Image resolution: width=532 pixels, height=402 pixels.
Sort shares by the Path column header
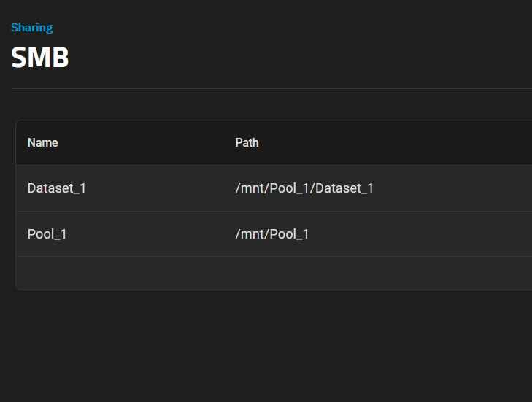click(x=247, y=142)
